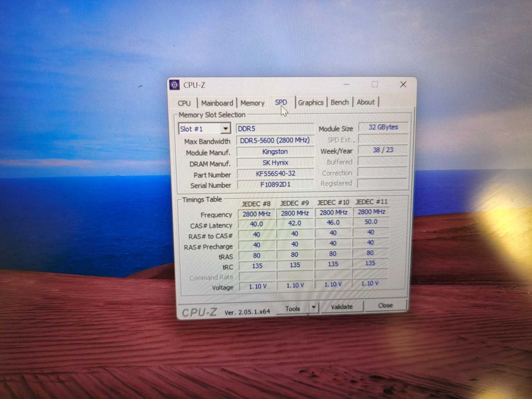Click JEDEC #9 tRC value 135
532x399 pixels.
[x=295, y=264]
